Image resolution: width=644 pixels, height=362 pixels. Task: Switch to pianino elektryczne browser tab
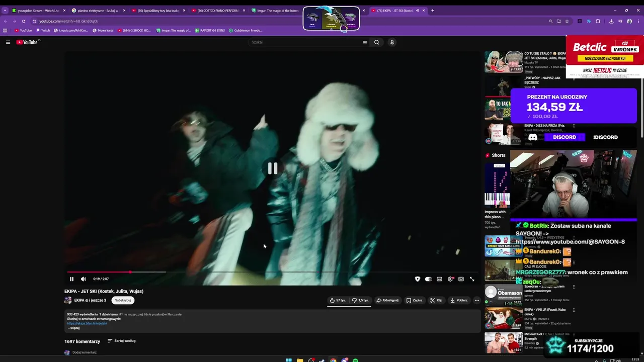99,10
